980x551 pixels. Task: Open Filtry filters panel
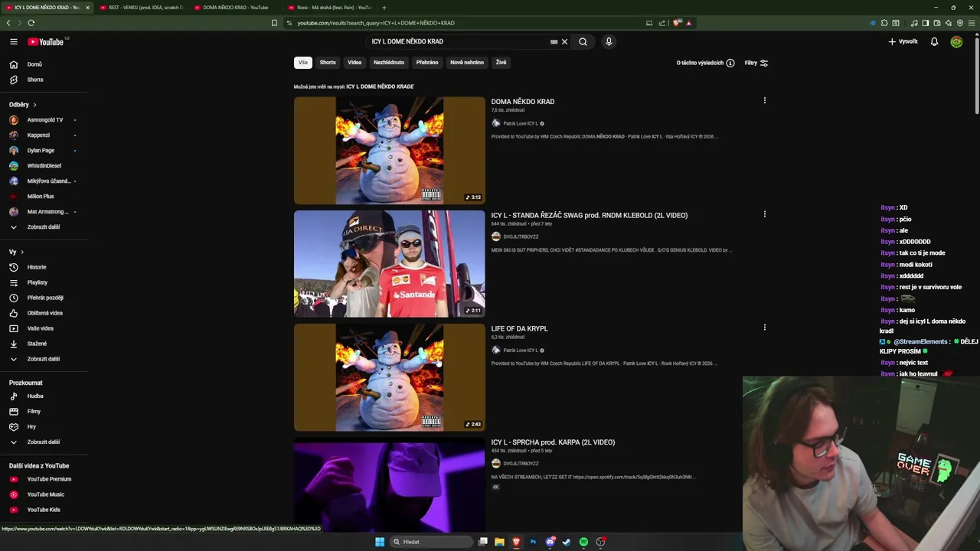756,63
